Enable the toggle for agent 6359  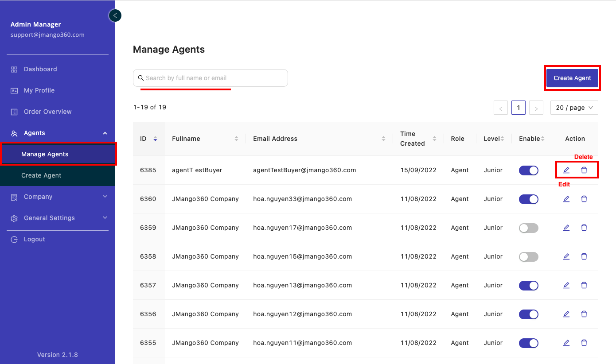point(528,228)
